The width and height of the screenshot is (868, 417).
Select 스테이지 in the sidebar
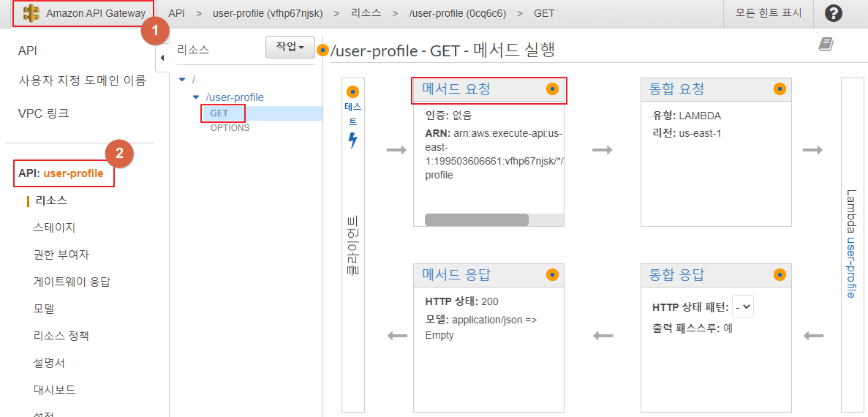coord(54,228)
